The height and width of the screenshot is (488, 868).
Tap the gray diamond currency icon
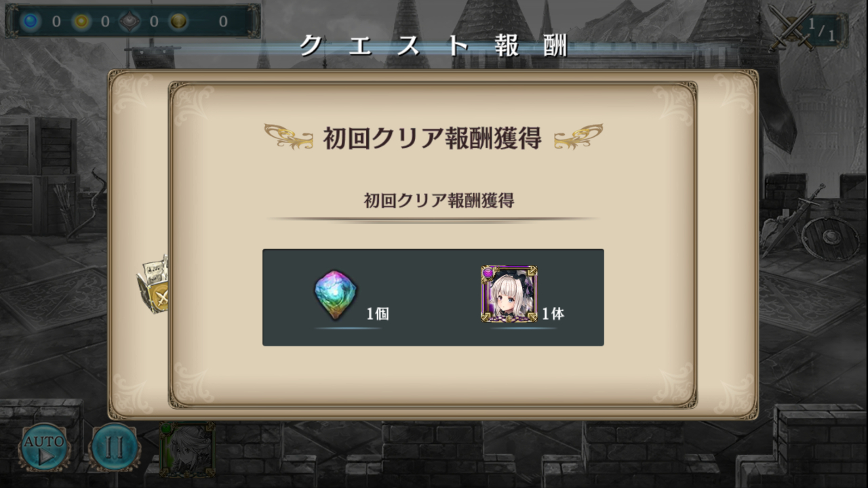pos(130,21)
